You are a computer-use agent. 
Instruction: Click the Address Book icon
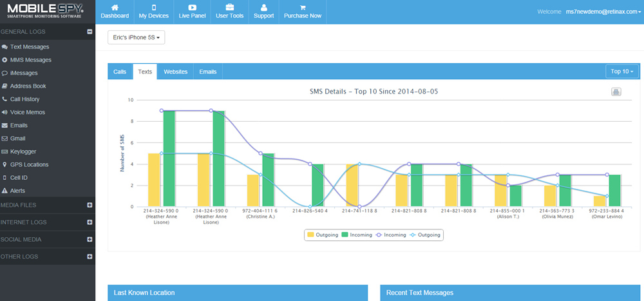(x=5, y=86)
